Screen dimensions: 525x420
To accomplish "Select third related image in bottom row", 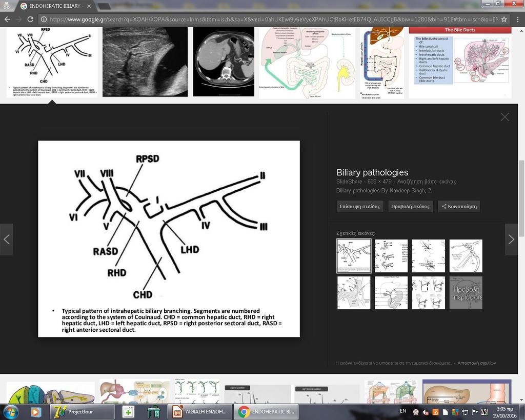I will [429, 293].
